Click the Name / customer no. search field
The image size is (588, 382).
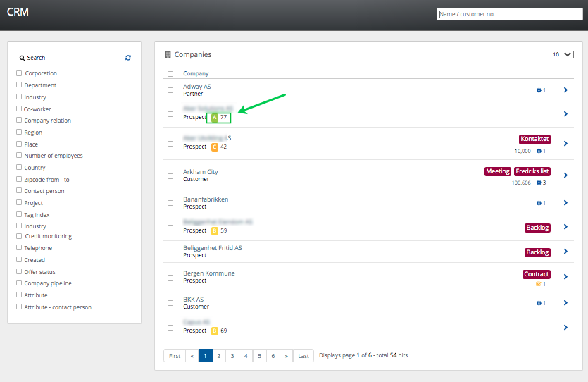click(509, 14)
